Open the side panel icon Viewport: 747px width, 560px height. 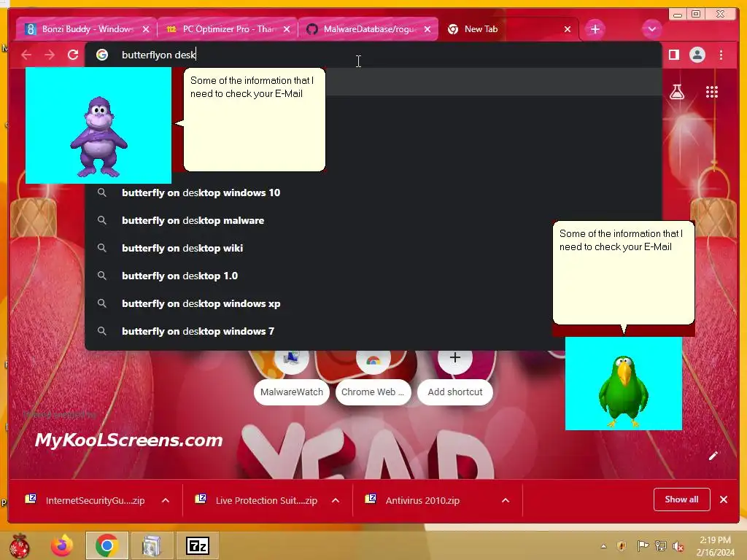673,55
